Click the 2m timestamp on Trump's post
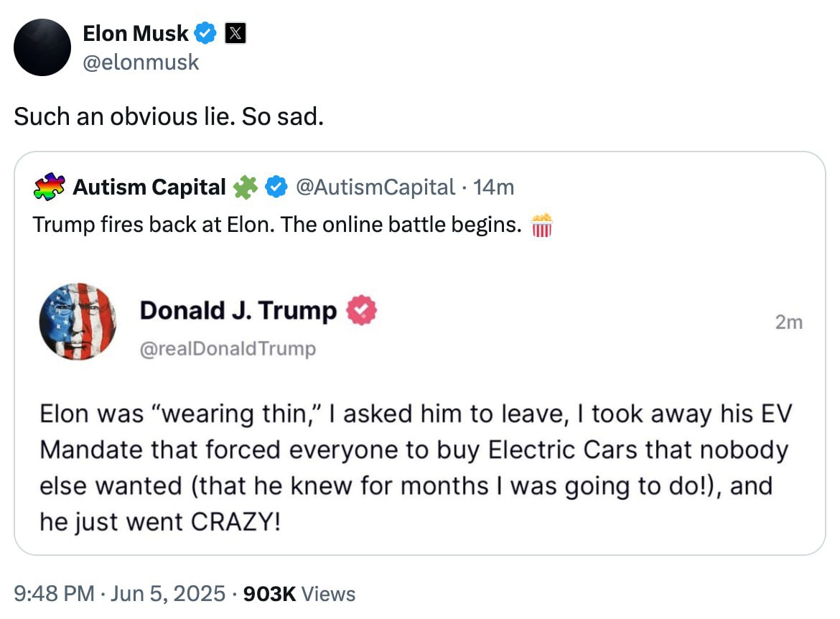 pos(789,323)
